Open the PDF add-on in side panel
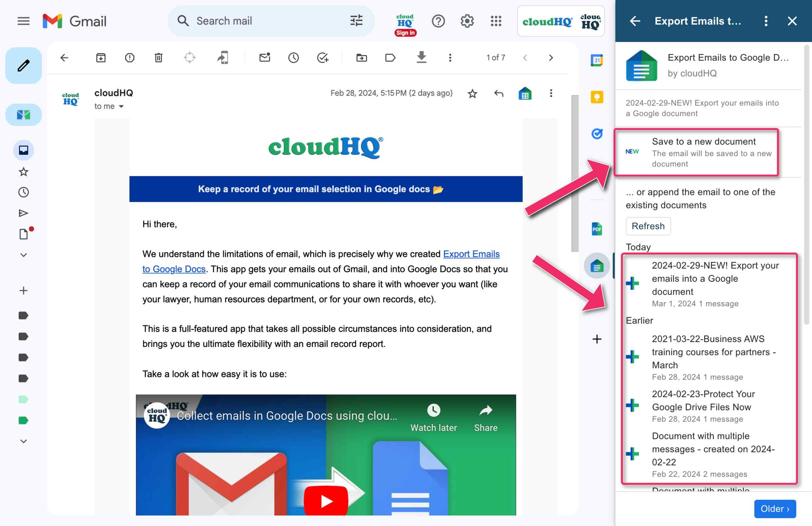 click(597, 229)
